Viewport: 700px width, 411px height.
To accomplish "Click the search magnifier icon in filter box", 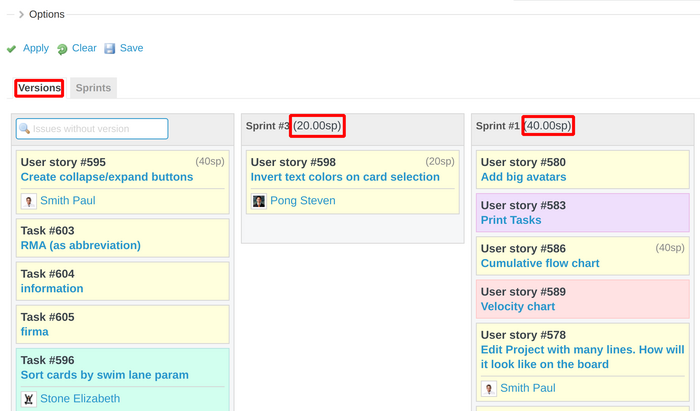I will tap(25, 129).
